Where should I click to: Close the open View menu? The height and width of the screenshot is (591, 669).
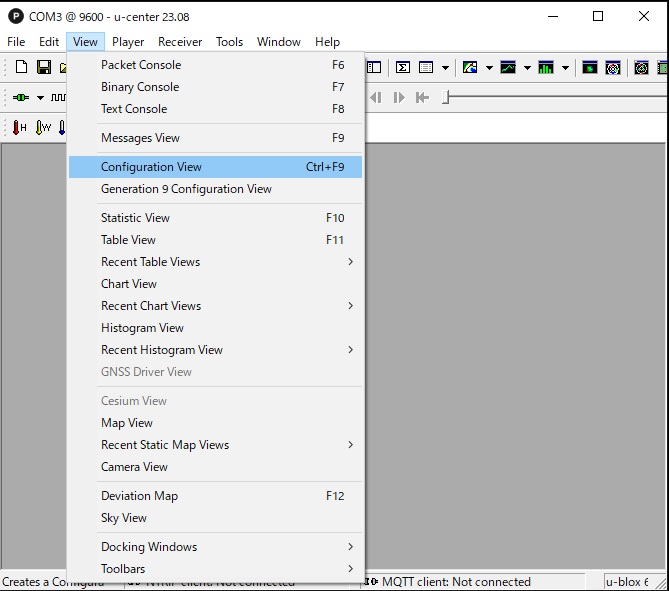[85, 42]
